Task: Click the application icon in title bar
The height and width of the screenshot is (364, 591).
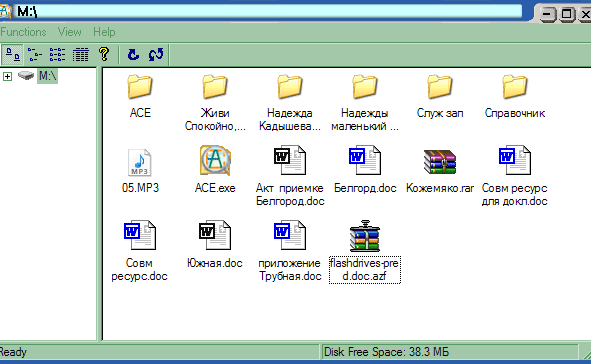Action: click(x=6, y=11)
